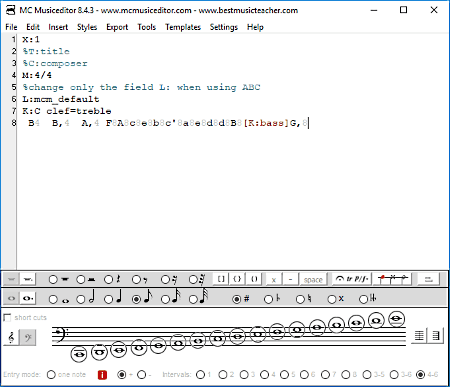450x387 pixels.
Task: Open the Help menu
Action: (x=255, y=27)
